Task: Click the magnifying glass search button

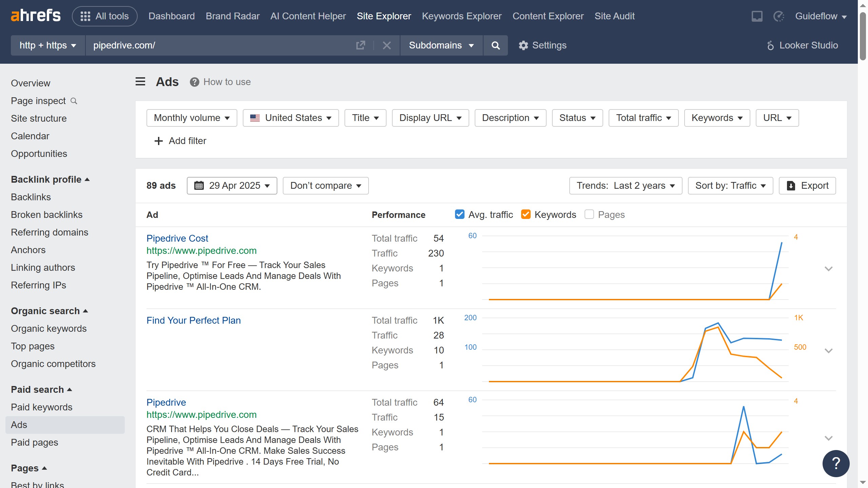Action: [x=495, y=45]
